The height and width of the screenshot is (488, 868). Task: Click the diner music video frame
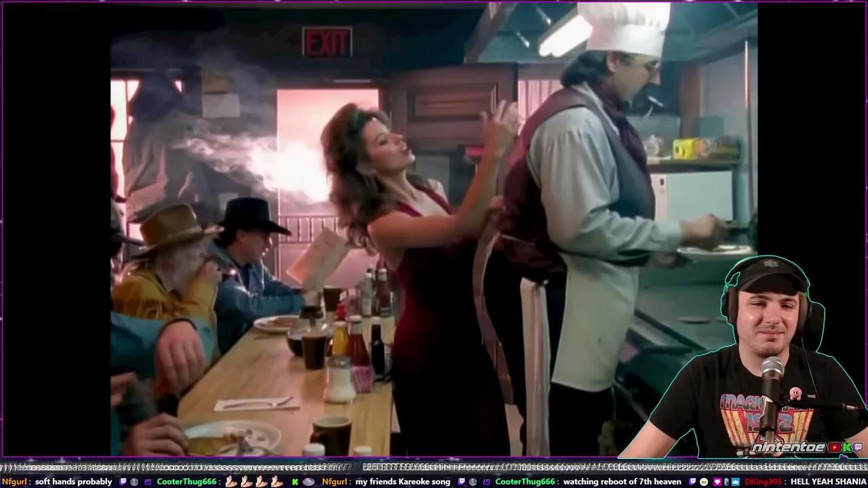point(434,230)
